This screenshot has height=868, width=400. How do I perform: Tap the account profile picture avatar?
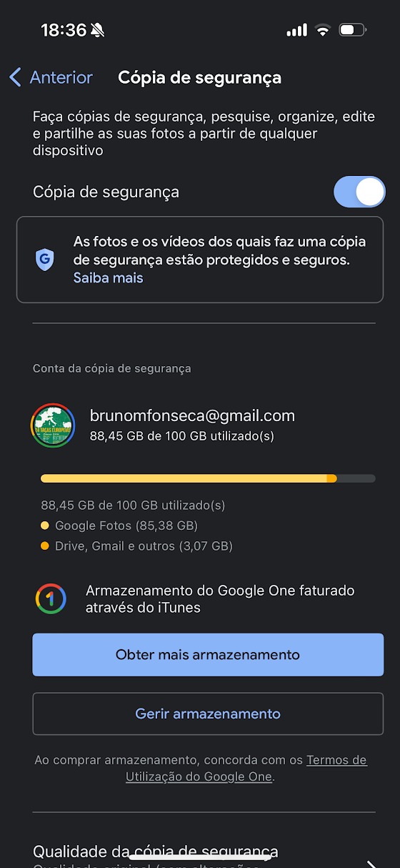[53, 426]
